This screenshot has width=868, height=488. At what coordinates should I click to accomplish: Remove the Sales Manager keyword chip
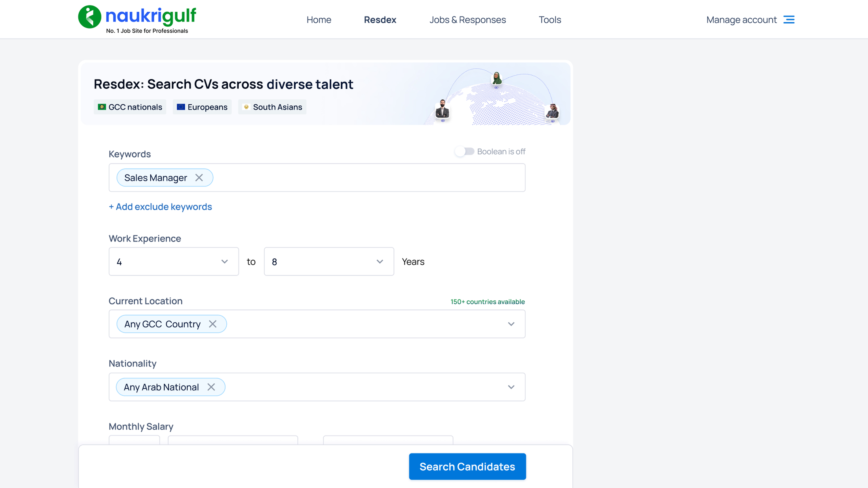tap(199, 178)
